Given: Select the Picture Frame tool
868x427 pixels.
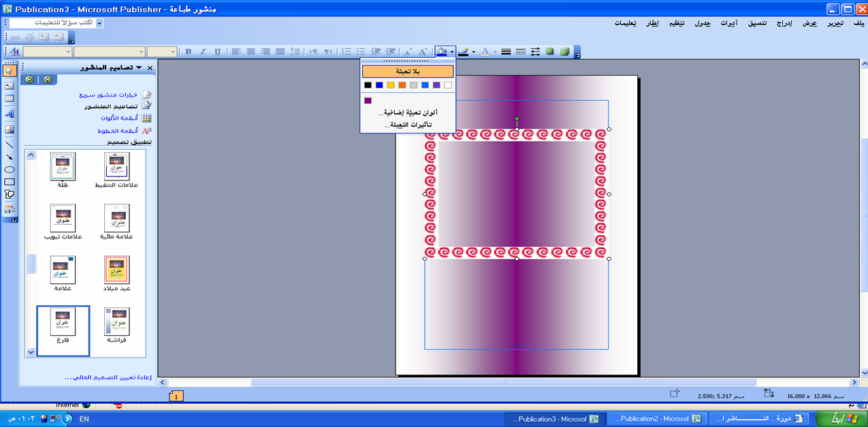Looking at the screenshot, I should coord(10,129).
